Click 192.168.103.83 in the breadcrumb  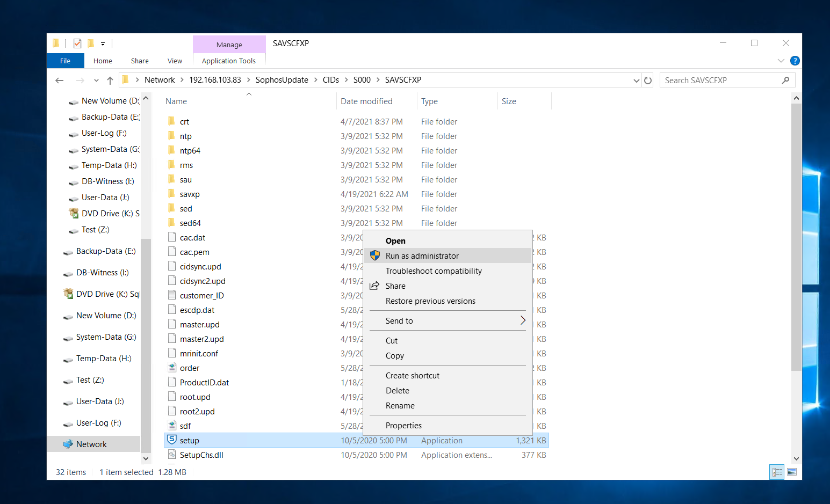215,80
